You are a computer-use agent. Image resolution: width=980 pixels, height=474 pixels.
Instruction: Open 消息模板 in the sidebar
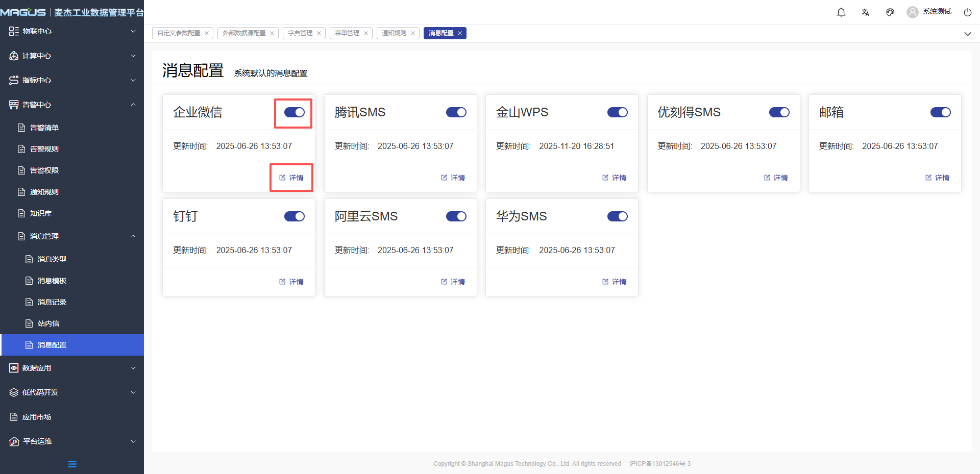click(x=52, y=281)
